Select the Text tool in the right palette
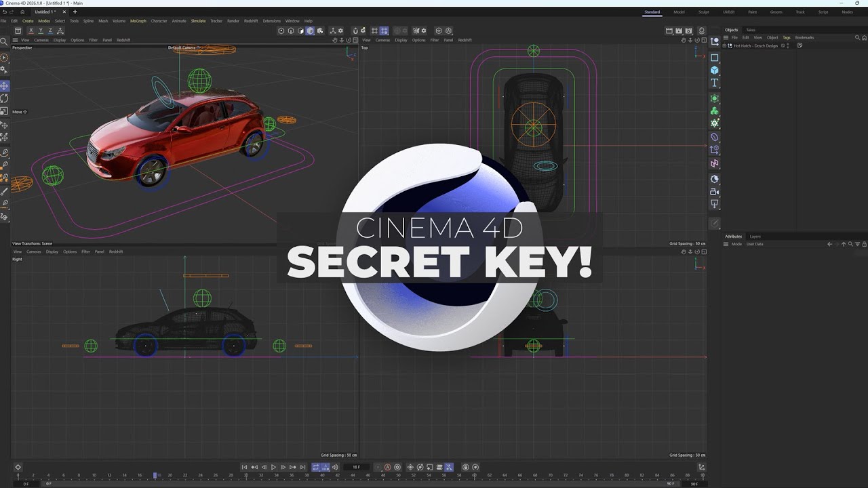 [714, 83]
